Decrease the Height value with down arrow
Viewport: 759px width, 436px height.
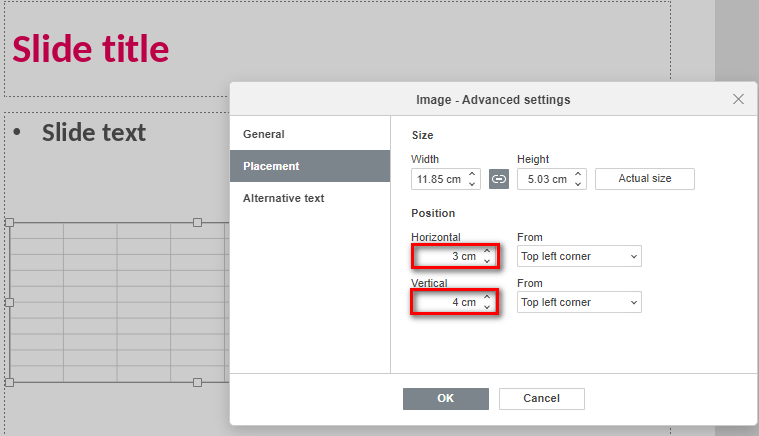(x=578, y=184)
